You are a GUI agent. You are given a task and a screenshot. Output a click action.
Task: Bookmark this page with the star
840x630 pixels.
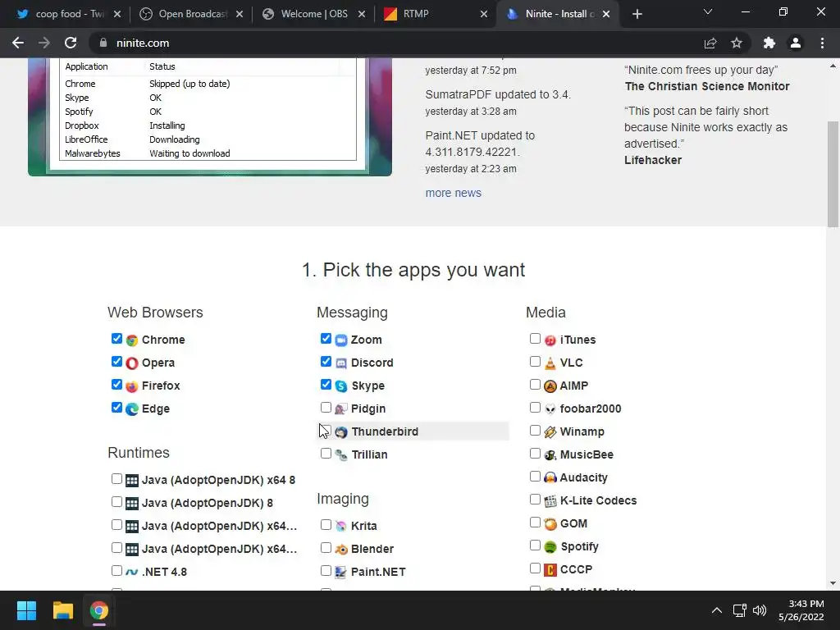point(737,43)
